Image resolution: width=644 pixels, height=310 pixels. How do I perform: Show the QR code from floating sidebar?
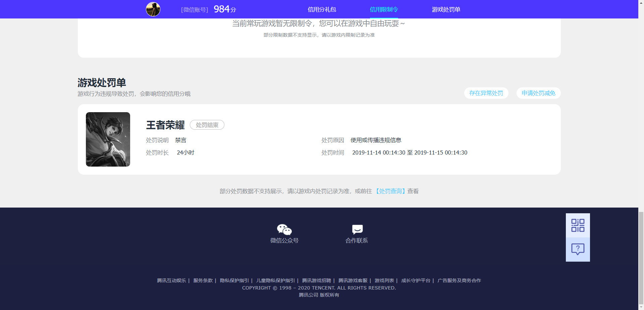pos(578,225)
